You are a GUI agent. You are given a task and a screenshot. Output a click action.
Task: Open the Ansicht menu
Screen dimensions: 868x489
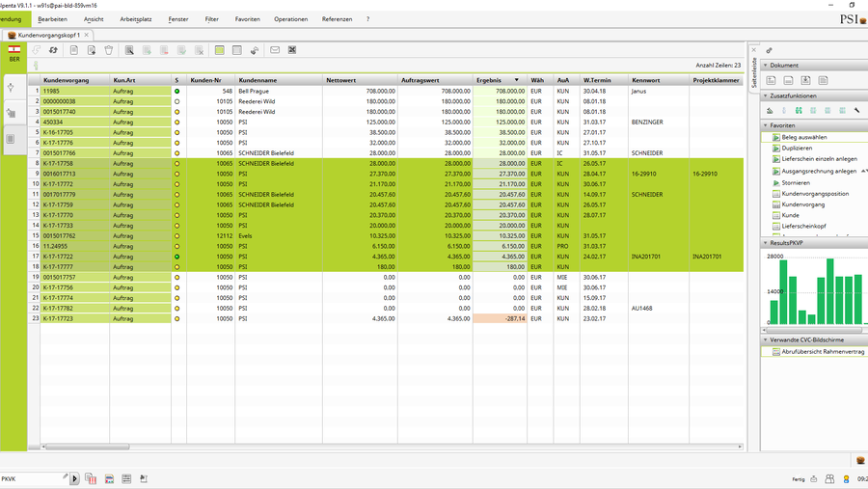(x=94, y=19)
